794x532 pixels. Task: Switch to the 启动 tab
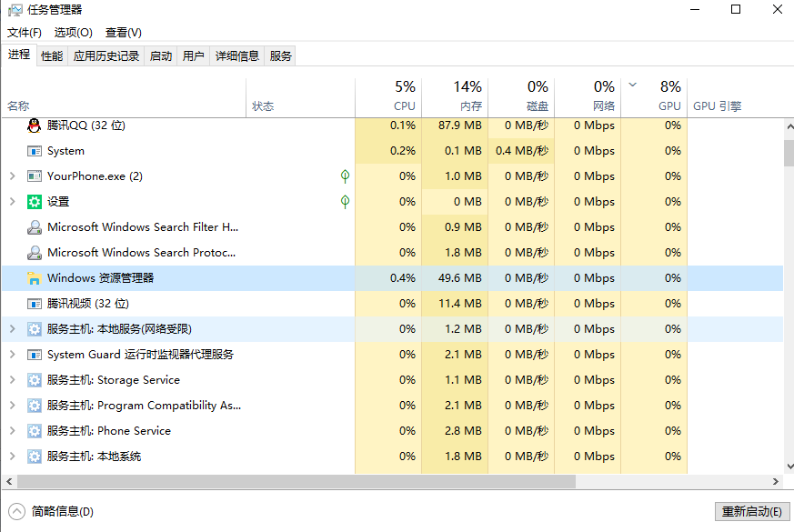click(x=160, y=56)
